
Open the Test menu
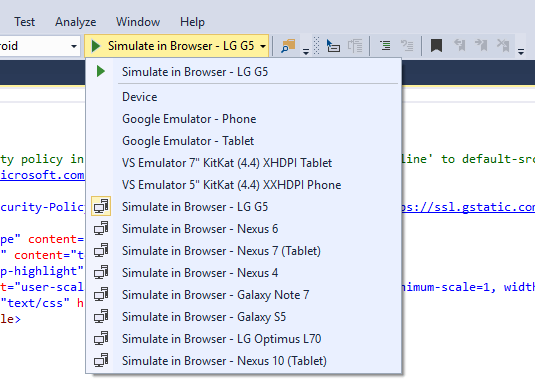point(24,22)
